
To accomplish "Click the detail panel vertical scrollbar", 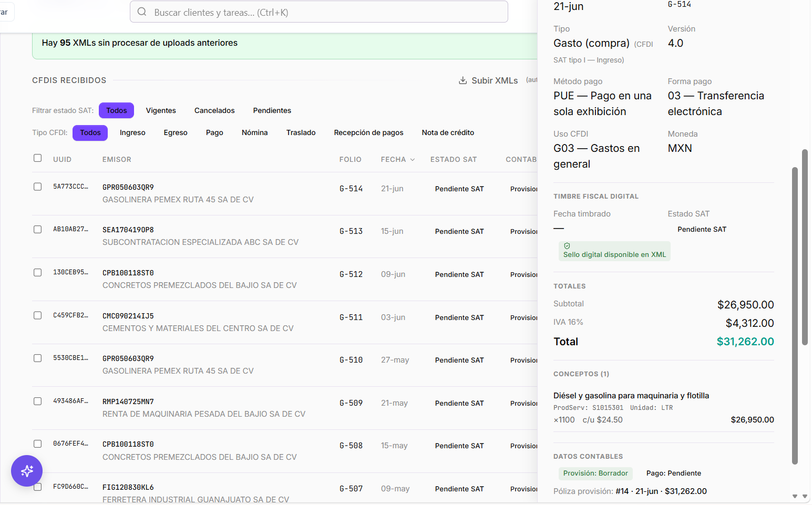I will [x=795, y=315].
